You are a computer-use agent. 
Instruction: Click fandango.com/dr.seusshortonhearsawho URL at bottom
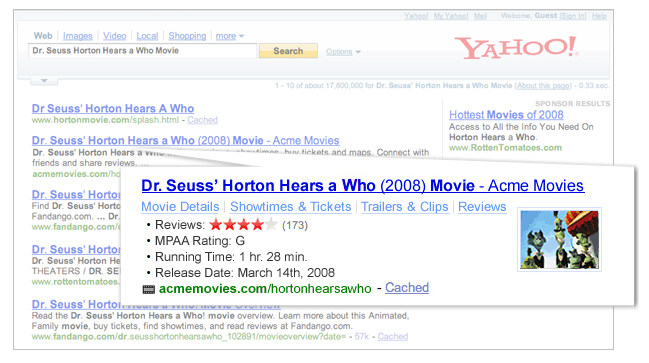(x=188, y=337)
